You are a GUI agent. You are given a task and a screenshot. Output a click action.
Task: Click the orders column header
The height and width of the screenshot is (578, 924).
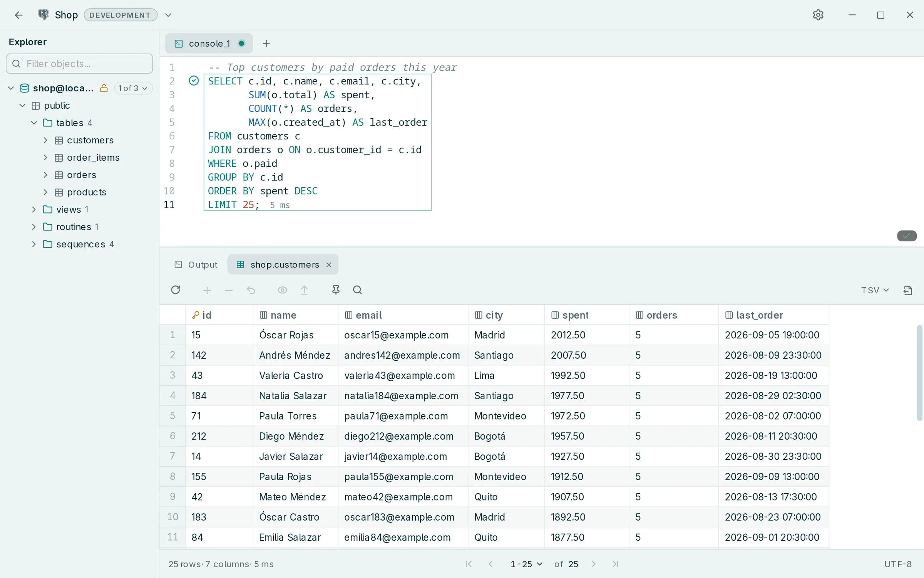pyautogui.click(x=674, y=315)
